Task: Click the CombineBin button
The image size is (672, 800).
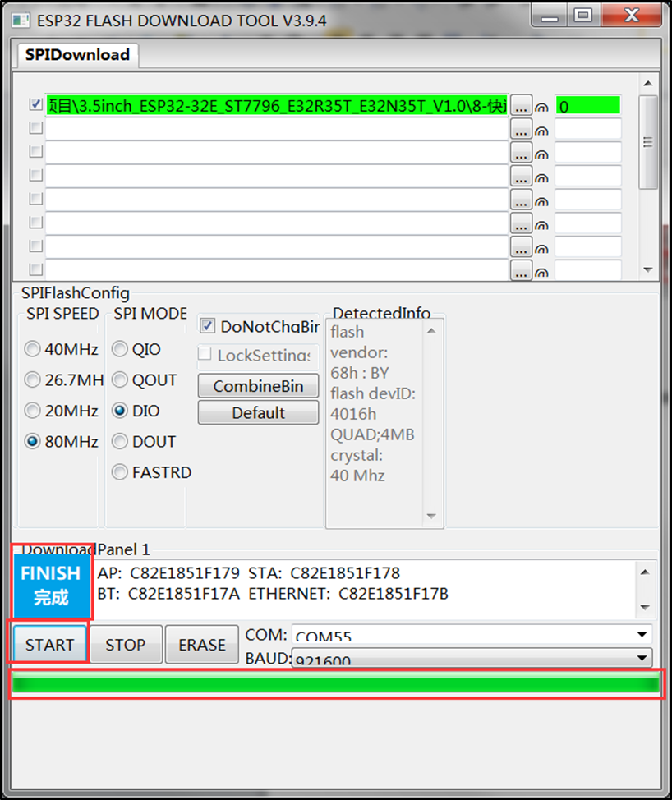Action: 258,386
